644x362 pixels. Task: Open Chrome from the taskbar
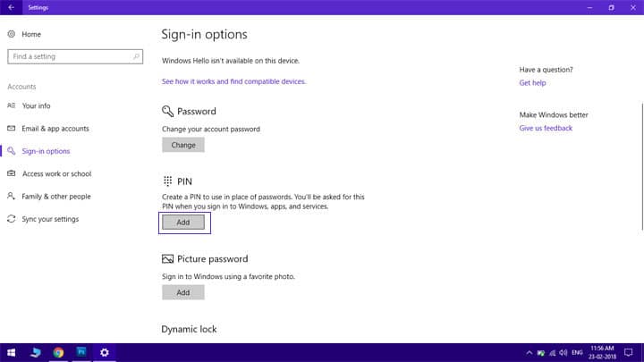[x=58, y=352]
